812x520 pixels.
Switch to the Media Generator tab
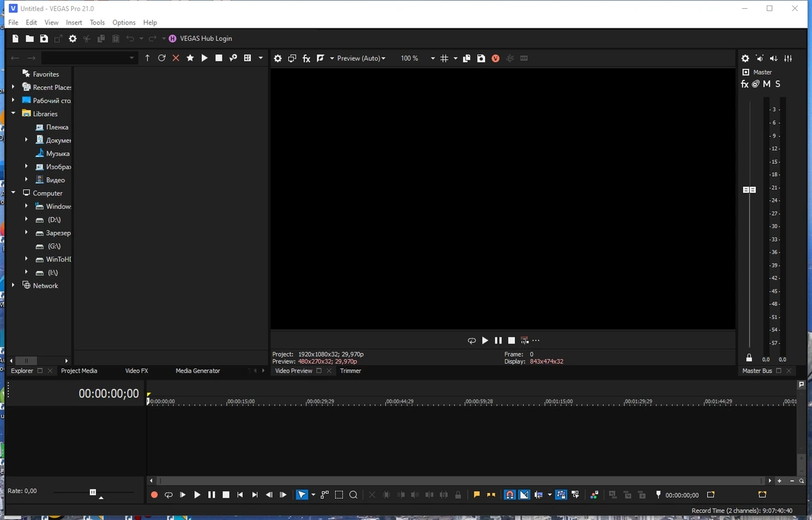point(198,371)
